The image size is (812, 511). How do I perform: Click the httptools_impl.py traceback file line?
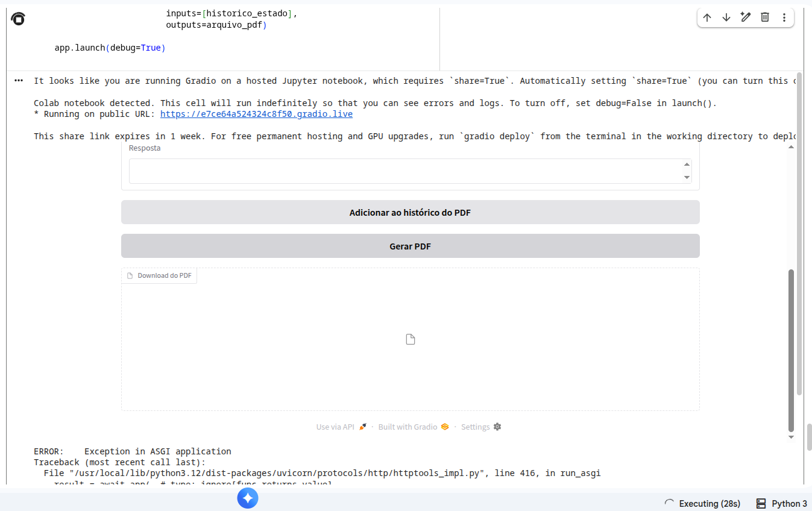pyautogui.click(x=323, y=473)
